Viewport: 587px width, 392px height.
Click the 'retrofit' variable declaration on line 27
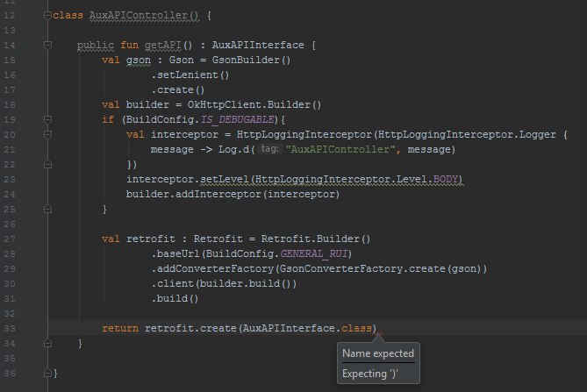click(151, 239)
